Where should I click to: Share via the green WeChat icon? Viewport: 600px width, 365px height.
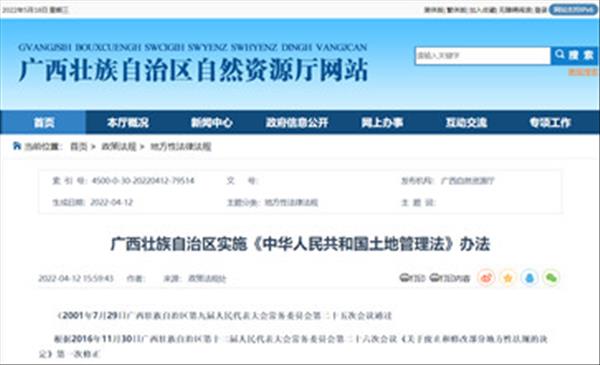point(551,278)
